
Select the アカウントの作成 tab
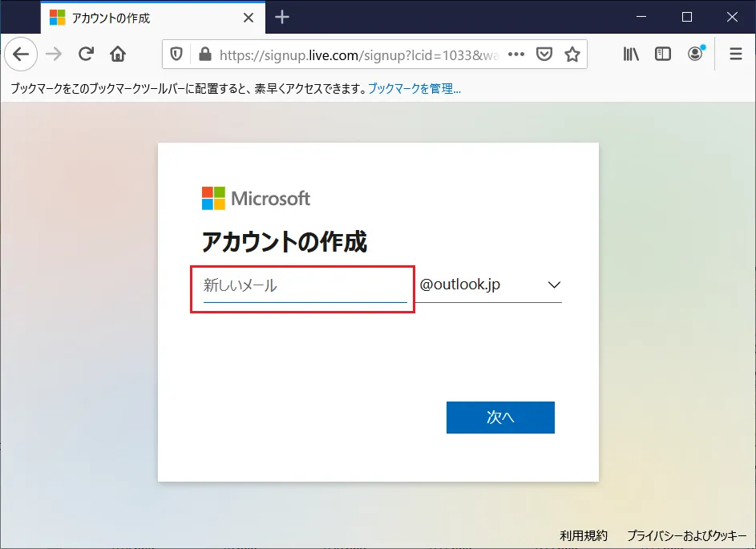point(153,18)
